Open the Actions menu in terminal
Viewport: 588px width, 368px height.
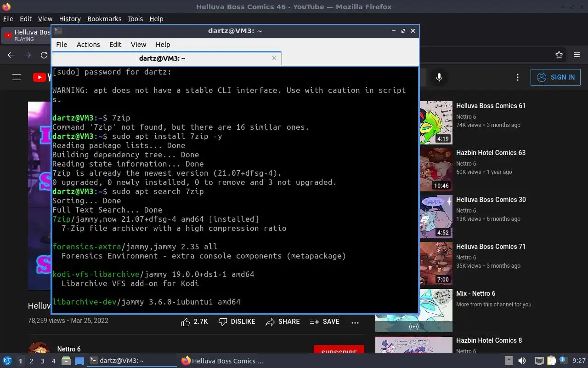pyautogui.click(x=88, y=45)
